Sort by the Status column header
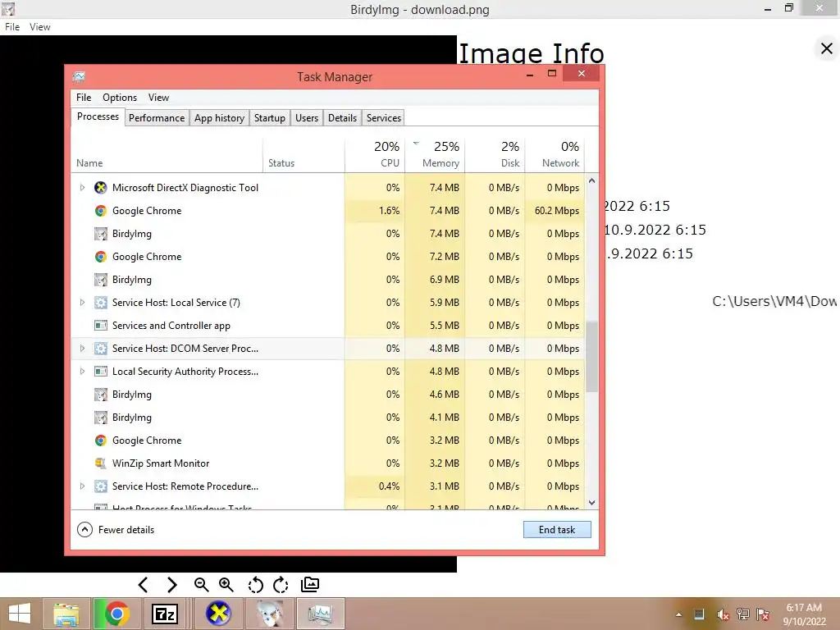The height and width of the screenshot is (630, 840). point(304,154)
